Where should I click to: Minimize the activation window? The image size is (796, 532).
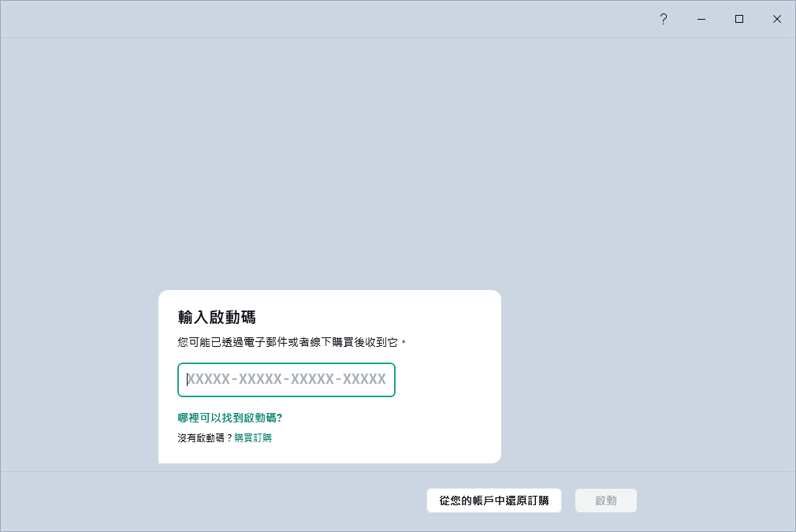[701, 19]
